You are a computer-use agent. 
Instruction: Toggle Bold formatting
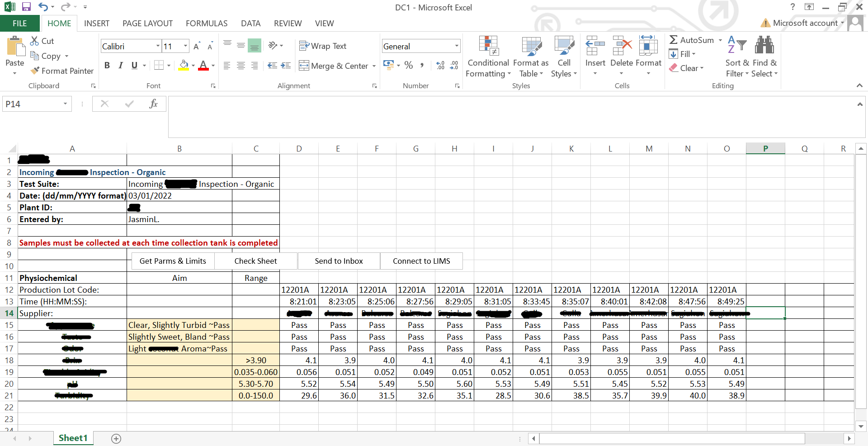click(x=107, y=66)
